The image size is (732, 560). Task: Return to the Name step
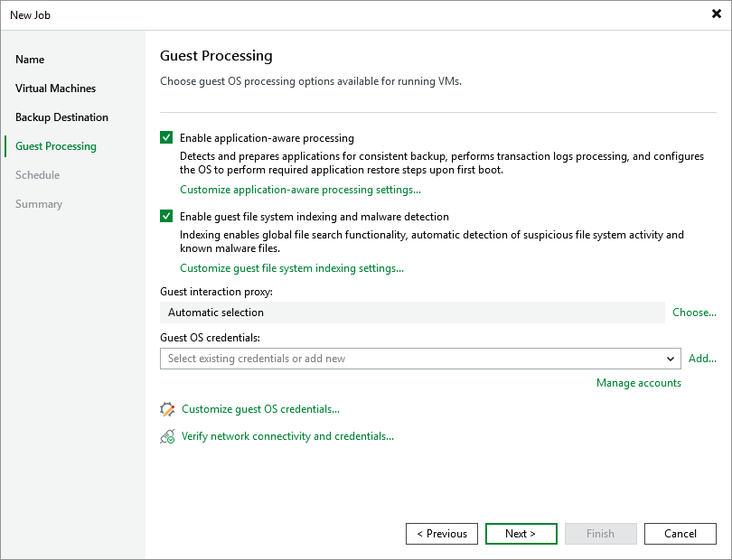(x=30, y=59)
